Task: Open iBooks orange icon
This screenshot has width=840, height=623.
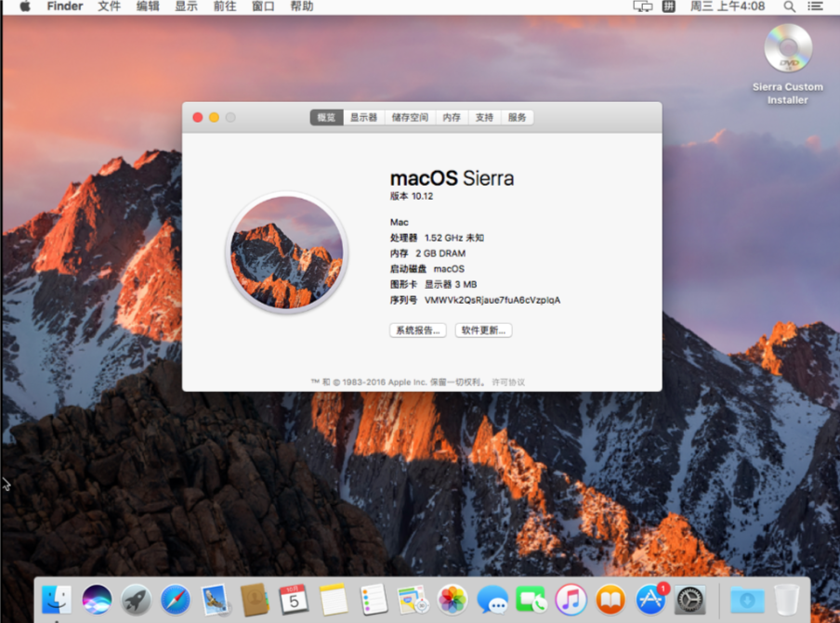Action: tap(610, 600)
